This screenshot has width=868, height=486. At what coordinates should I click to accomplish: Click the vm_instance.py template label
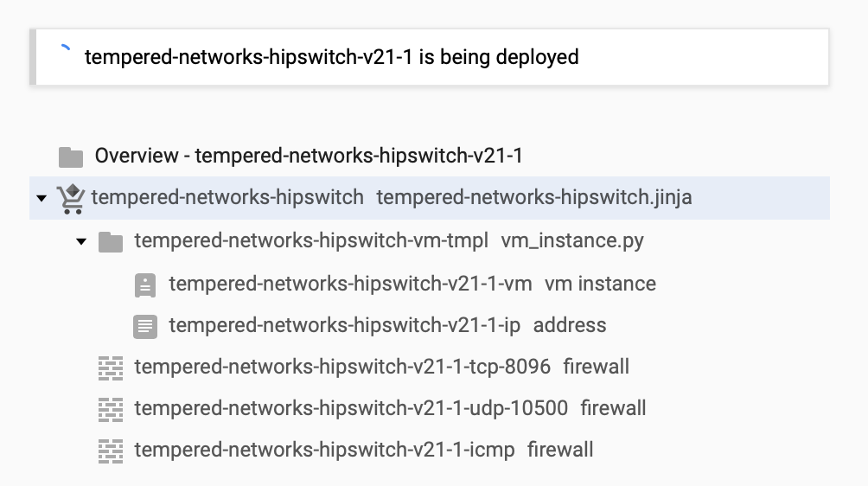point(571,240)
